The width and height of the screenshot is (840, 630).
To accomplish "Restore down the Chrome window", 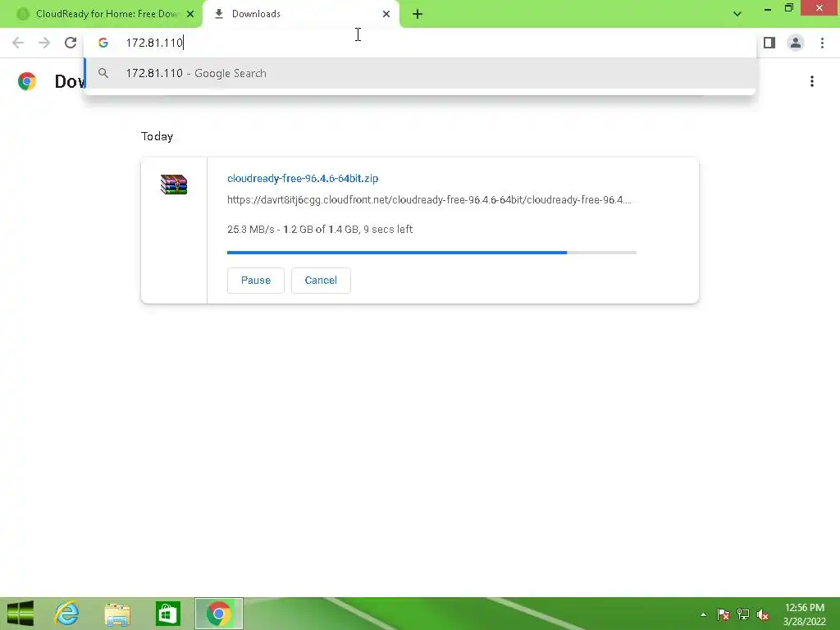I will (x=789, y=8).
